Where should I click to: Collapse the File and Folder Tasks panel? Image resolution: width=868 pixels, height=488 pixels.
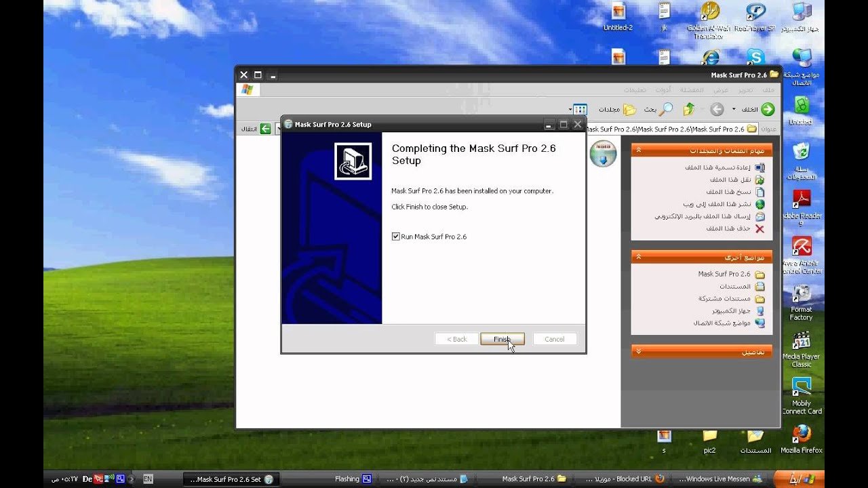(639, 150)
